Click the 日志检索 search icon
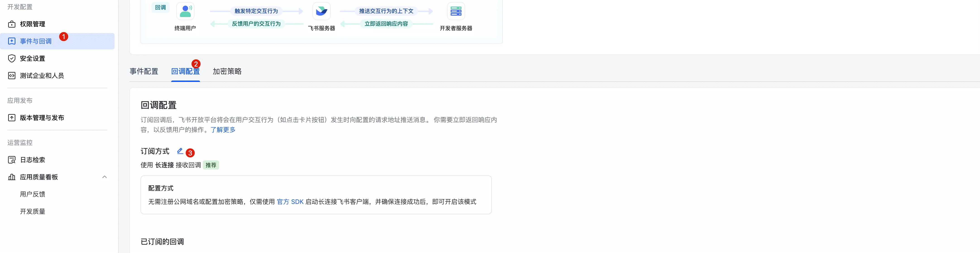This screenshot has width=980, height=253. tap(12, 160)
